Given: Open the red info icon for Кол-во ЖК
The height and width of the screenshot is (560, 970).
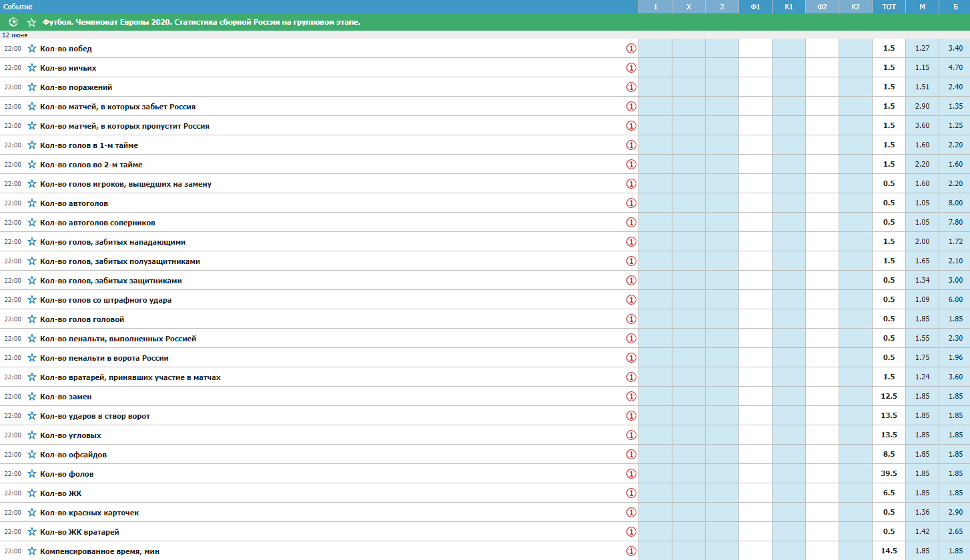Looking at the screenshot, I should pyautogui.click(x=631, y=493).
